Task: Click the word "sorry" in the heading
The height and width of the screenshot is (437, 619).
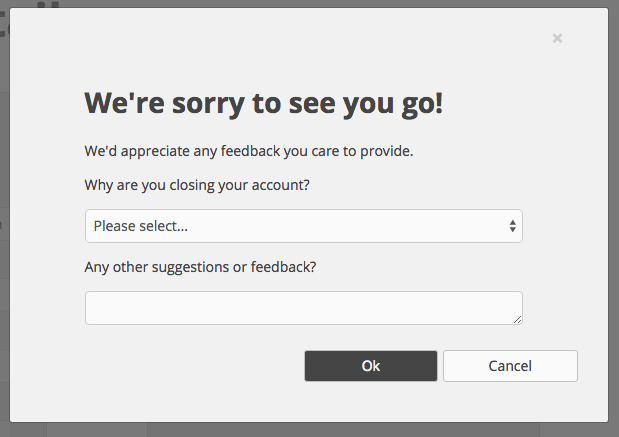Action: click(208, 104)
